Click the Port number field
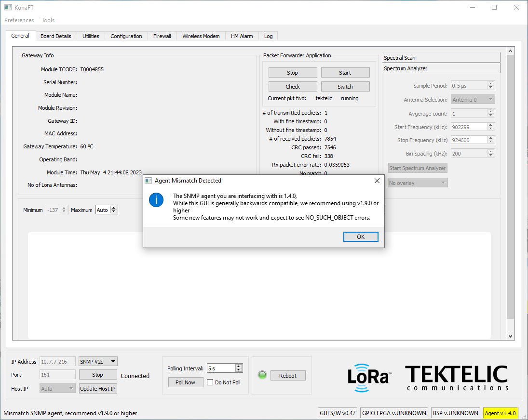The image size is (528, 420). coord(57,375)
